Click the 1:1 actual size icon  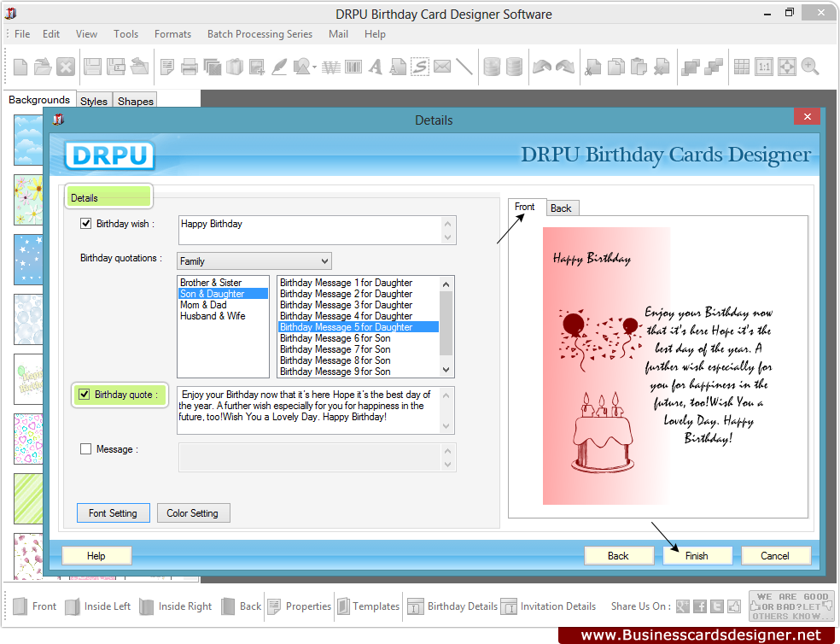[x=764, y=67]
